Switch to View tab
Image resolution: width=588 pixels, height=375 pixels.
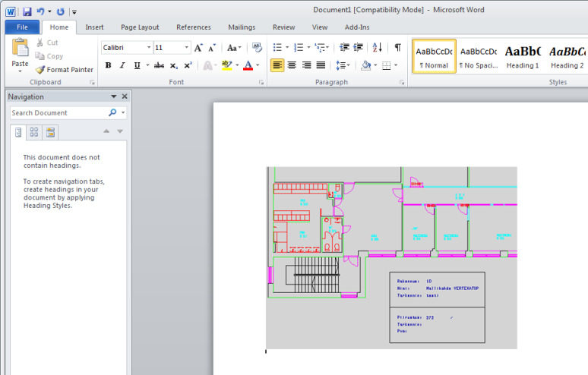320,27
